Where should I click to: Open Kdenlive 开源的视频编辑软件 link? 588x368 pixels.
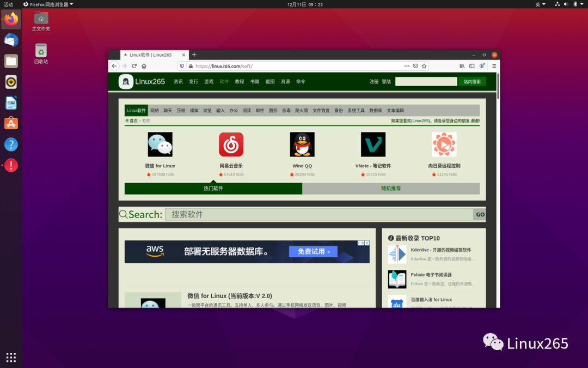440,250
